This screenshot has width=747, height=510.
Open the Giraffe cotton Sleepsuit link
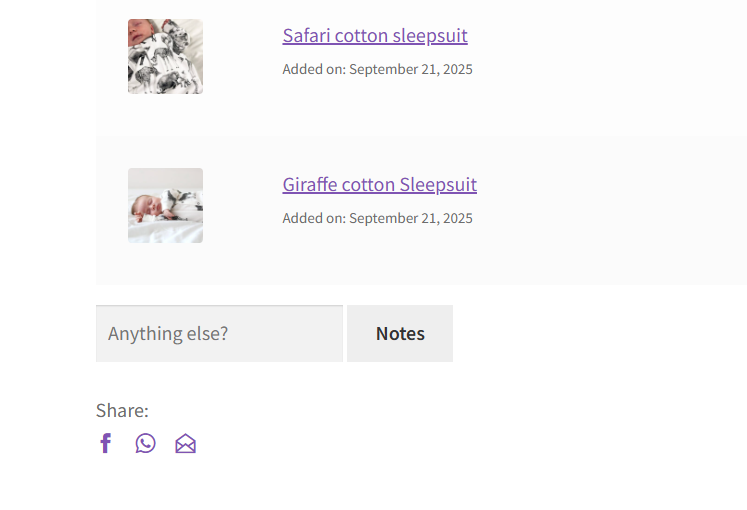pyautogui.click(x=379, y=185)
